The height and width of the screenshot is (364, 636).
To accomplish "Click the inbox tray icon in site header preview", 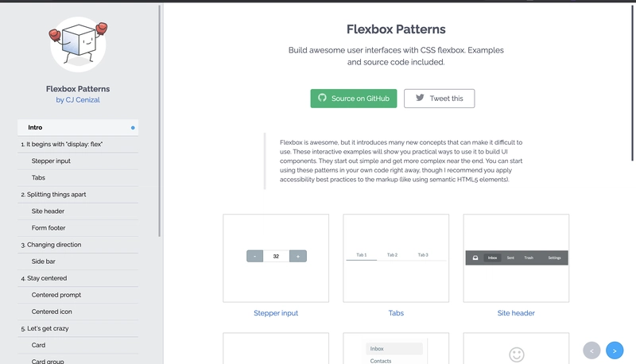I will pos(475,258).
